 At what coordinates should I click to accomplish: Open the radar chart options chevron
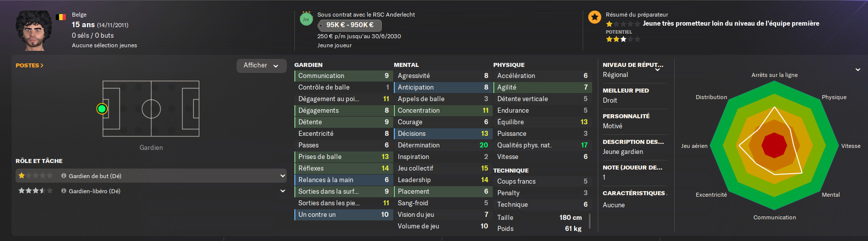coord(858,69)
